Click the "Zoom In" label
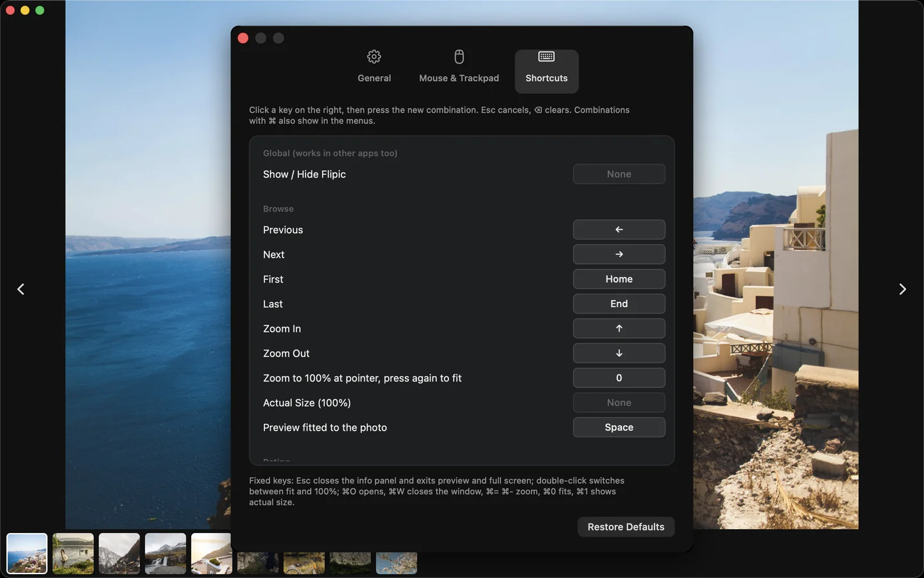The image size is (924, 578). click(282, 329)
